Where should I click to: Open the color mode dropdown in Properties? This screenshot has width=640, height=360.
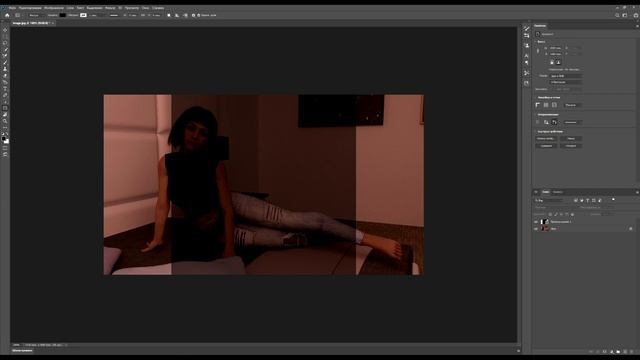point(566,76)
